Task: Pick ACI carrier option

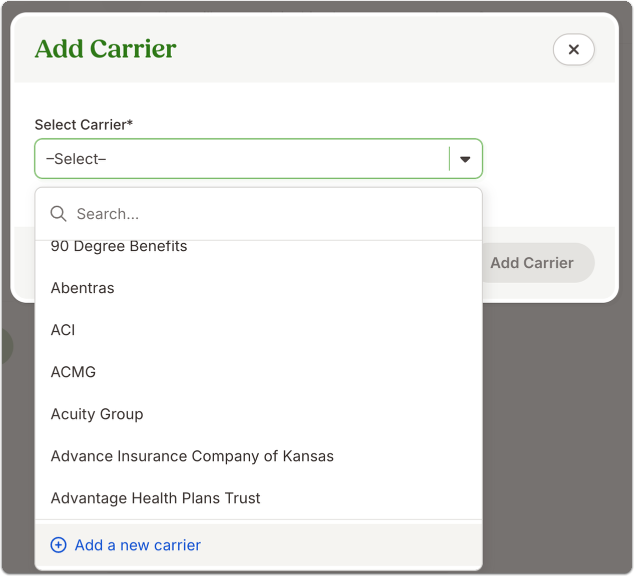Action: (x=259, y=330)
